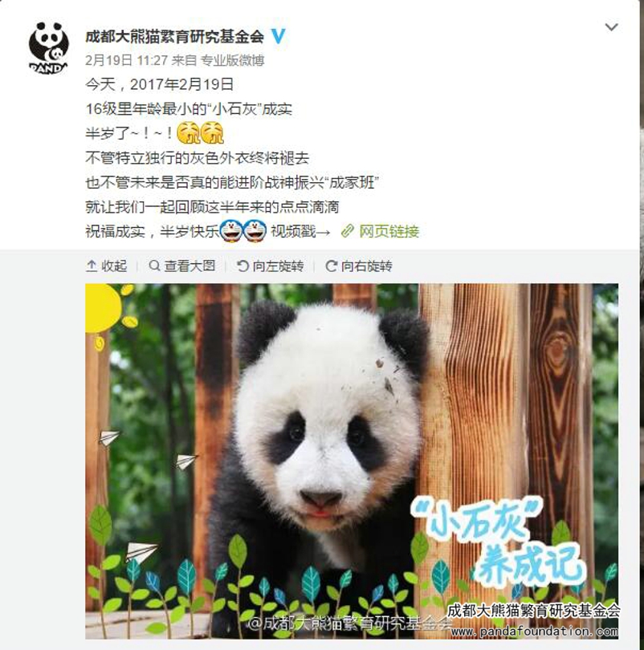Click the counter-clockwise rotate arrow icon

243,266
